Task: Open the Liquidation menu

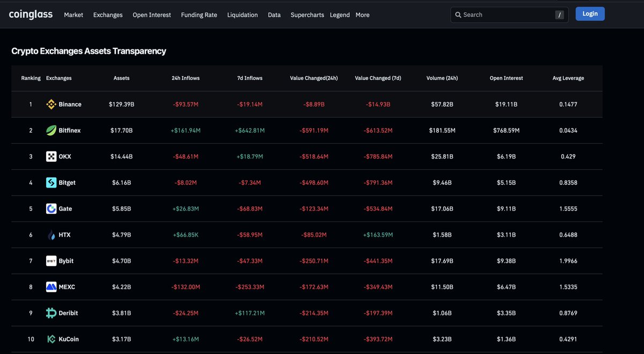Action: [243, 15]
